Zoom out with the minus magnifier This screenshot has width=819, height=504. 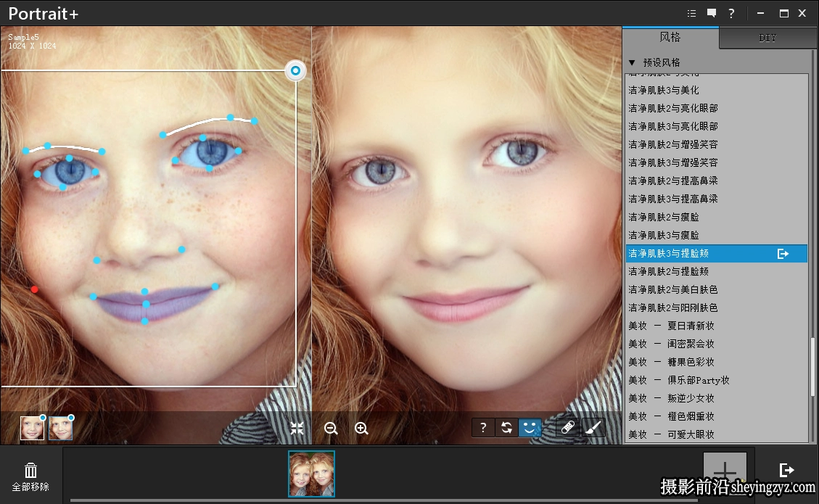pos(331,429)
